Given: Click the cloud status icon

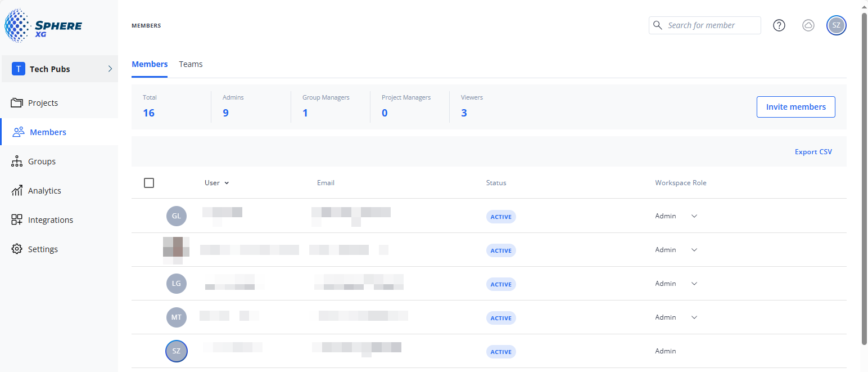Looking at the screenshot, I should coord(808,25).
